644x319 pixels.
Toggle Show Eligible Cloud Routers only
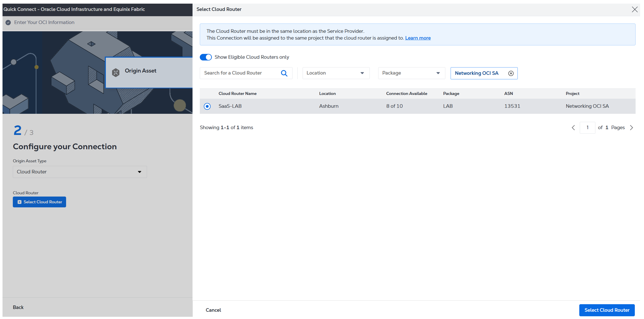click(206, 57)
